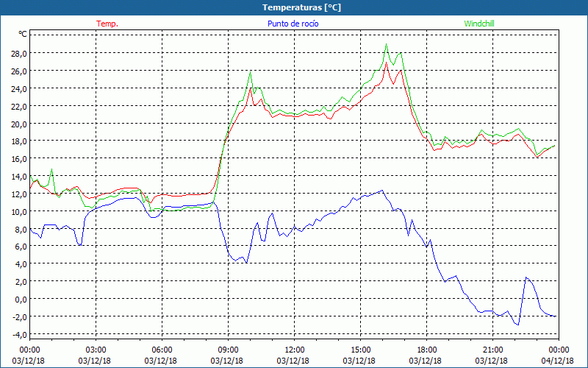
Task: Click the 8,0 y-axis value
Action: click(21, 230)
